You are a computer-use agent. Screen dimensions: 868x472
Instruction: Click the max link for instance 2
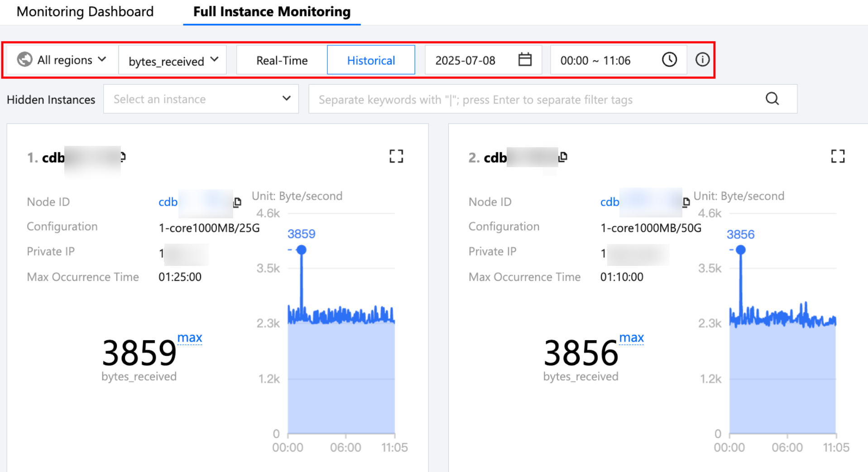coord(631,338)
